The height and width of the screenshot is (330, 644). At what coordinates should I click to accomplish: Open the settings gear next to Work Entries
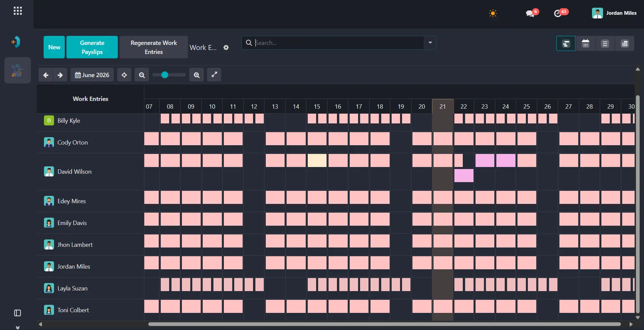[x=226, y=48]
